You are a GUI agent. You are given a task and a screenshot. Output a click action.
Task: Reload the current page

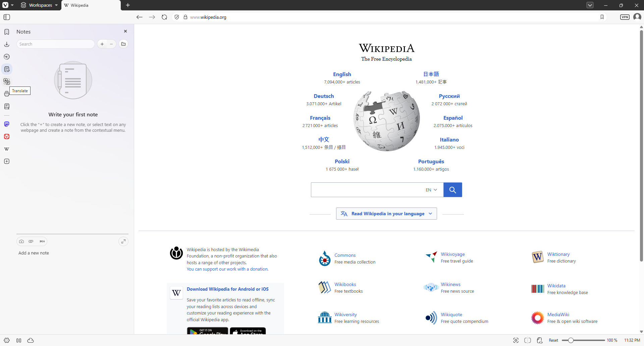pos(164,17)
